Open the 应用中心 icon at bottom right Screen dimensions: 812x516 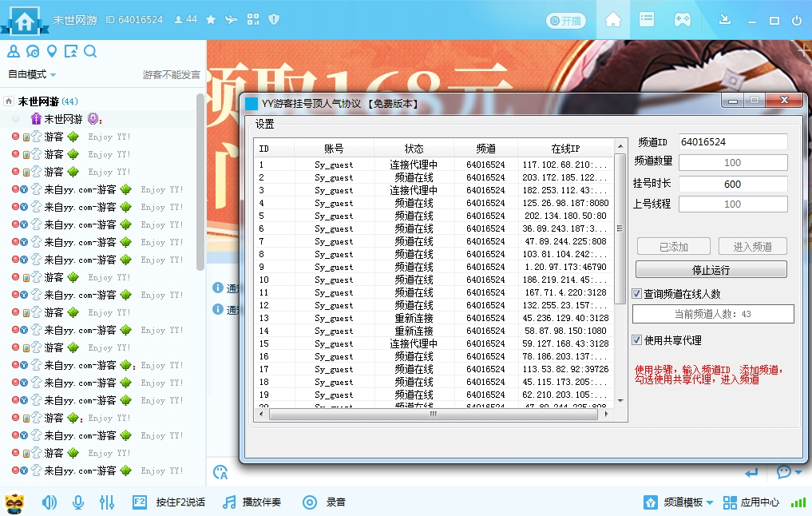(x=729, y=502)
